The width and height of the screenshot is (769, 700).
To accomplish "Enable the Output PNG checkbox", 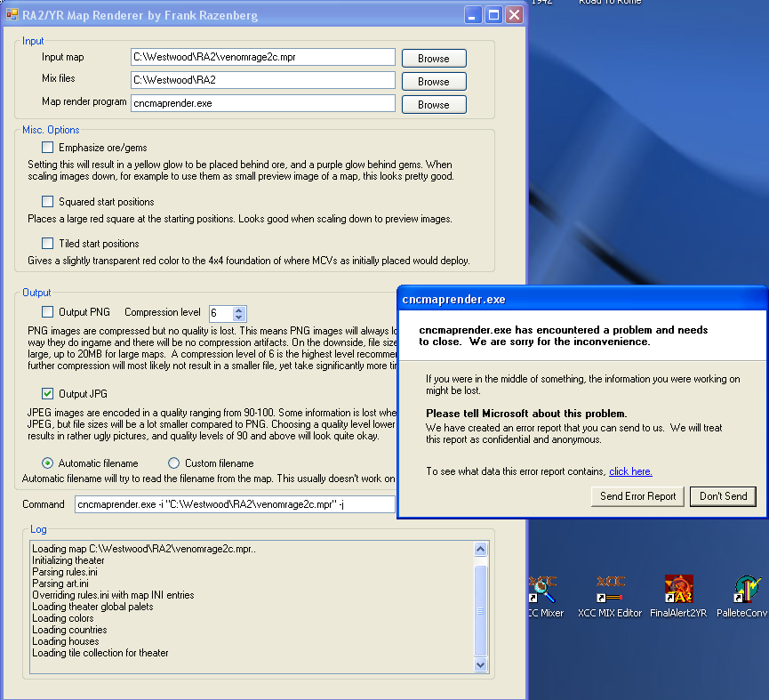I will pos(48,312).
